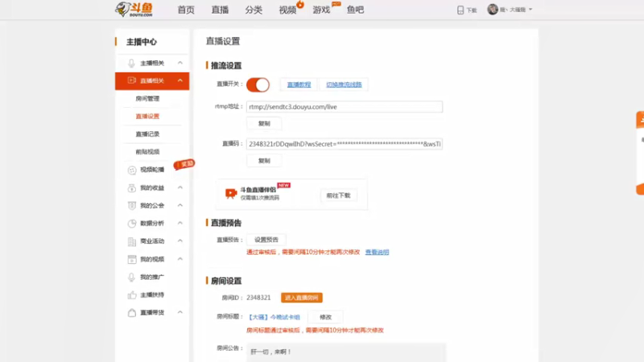Expand the 我的公会 chevron
Viewport: 644px width, 362px height.
(180, 205)
